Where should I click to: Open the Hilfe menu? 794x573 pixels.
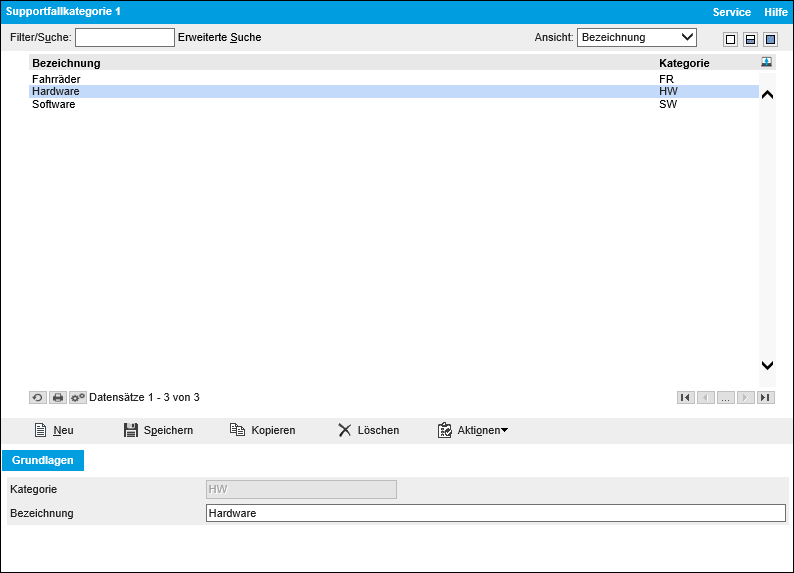click(776, 12)
